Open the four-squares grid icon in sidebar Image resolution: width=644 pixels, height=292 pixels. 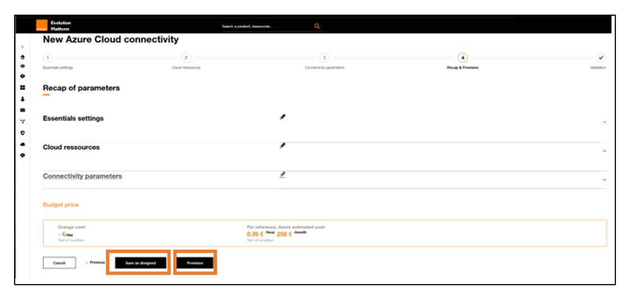pos(22,87)
